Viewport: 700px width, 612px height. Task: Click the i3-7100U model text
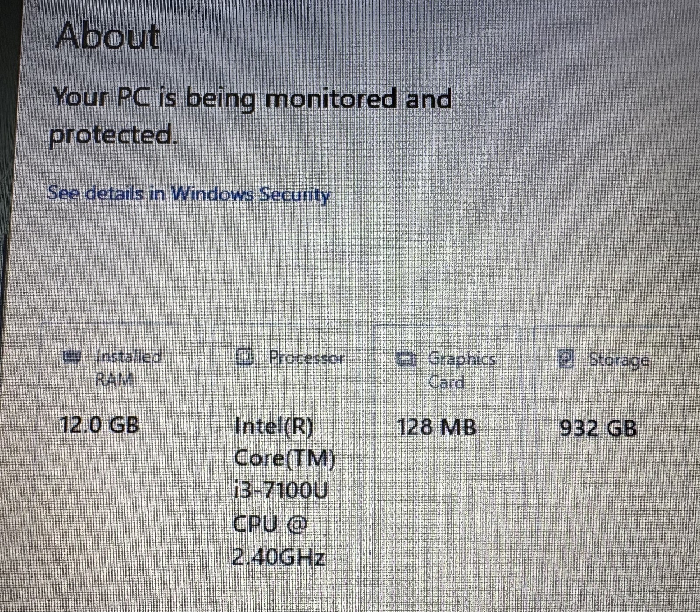[x=280, y=491]
